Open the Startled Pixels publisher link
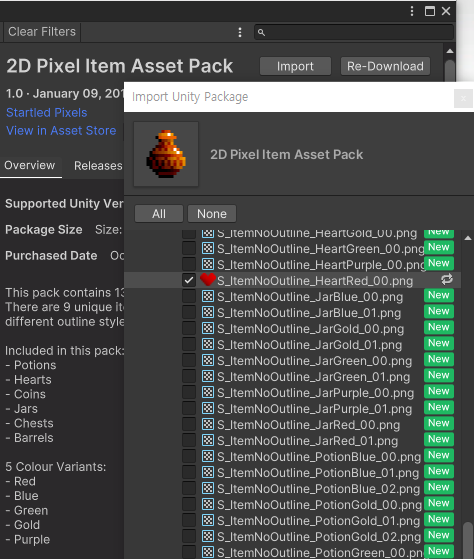 pyautogui.click(x=47, y=113)
